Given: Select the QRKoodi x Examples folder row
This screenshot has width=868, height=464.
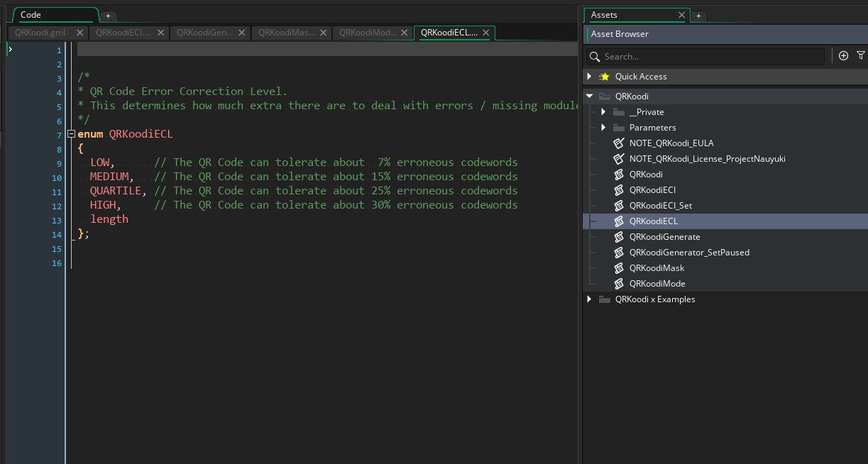Looking at the screenshot, I should point(725,299).
